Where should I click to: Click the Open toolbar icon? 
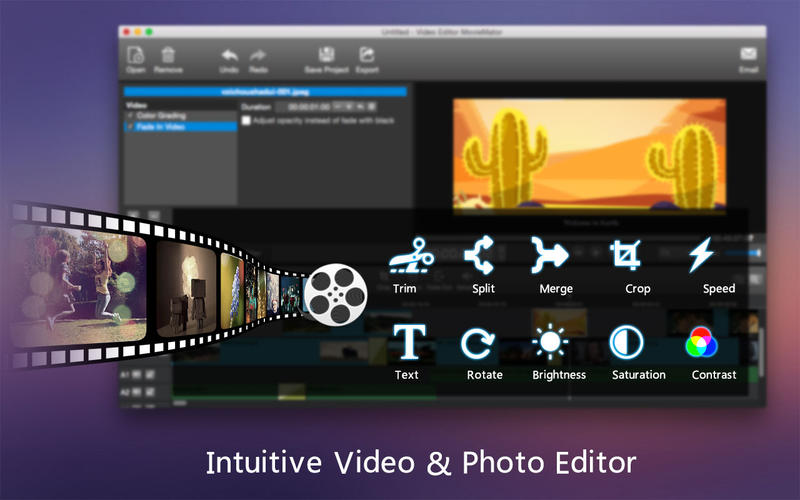pos(136,55)
